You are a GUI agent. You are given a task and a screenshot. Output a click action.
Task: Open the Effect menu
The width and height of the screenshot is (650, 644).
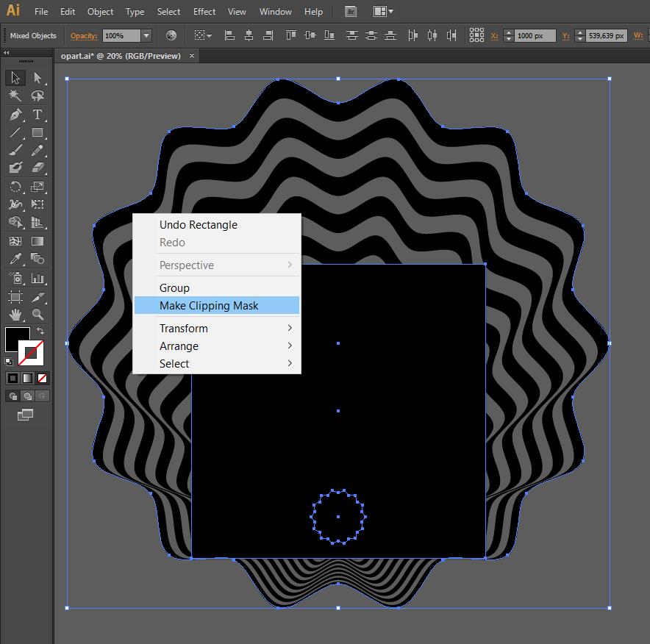[204, 12]
